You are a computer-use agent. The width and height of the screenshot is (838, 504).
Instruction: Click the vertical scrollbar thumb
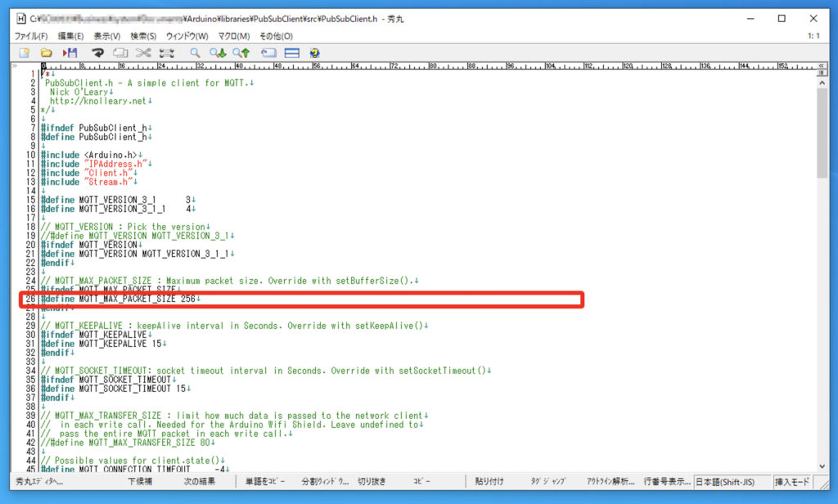pyautogui.click(x=822, y=131)
